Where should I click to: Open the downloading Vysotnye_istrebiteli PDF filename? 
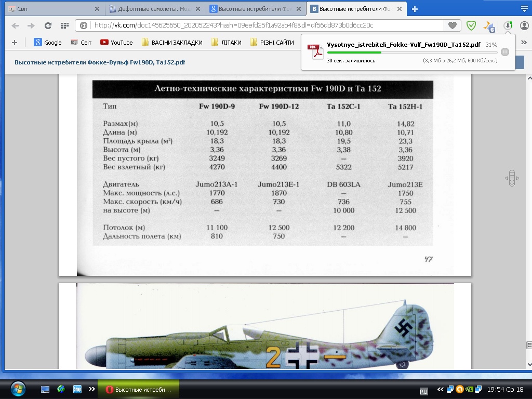pyautogui.click(x=403, y=45)
